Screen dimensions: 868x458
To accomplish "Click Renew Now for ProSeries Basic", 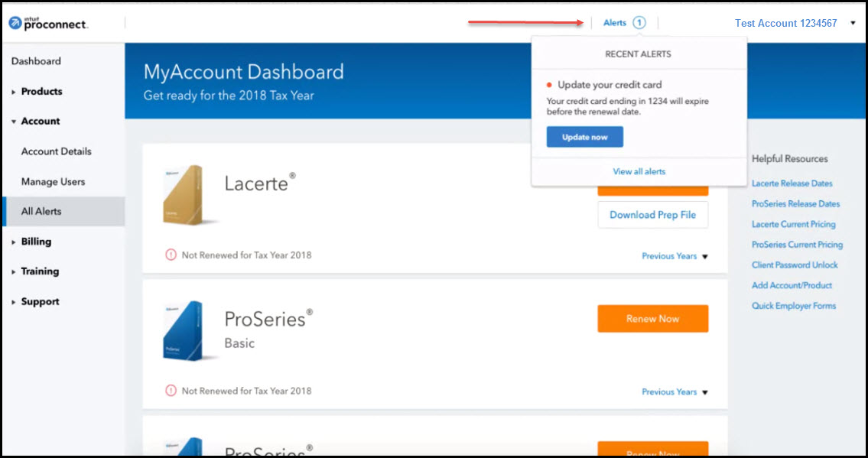I will click(x=652, y=319).
